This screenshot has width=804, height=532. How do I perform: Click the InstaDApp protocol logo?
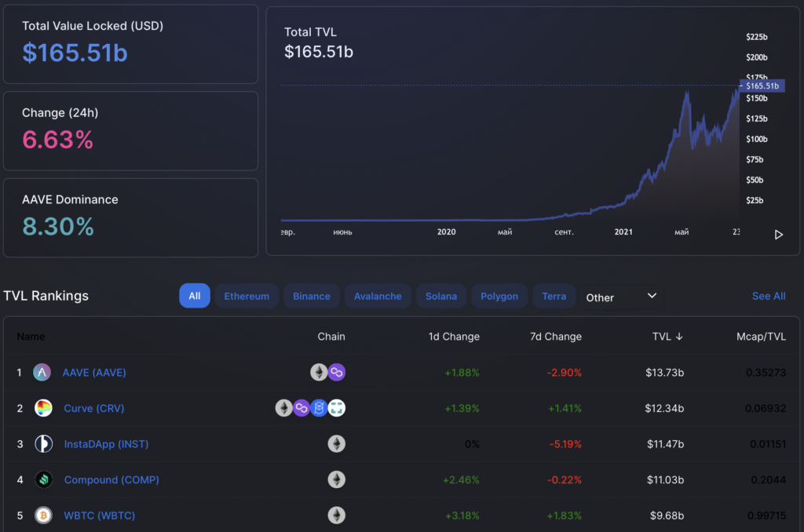pyautogui.click(x=42, y=443)
